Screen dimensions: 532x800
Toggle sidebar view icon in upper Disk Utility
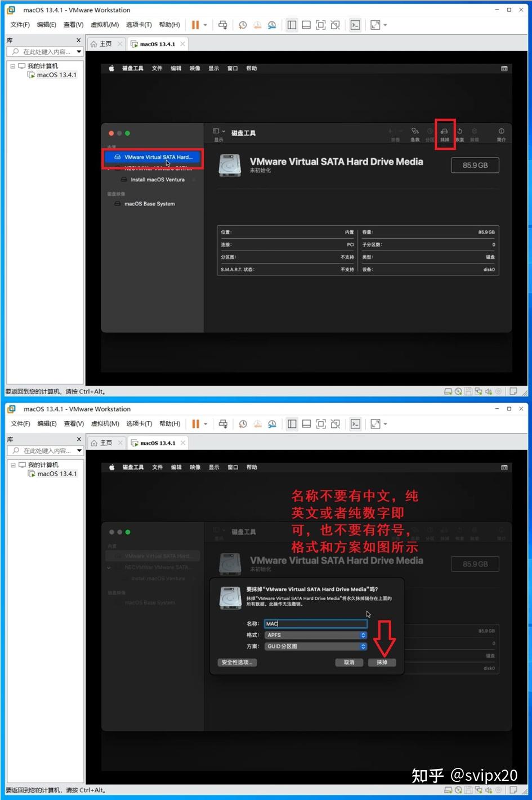216,131
